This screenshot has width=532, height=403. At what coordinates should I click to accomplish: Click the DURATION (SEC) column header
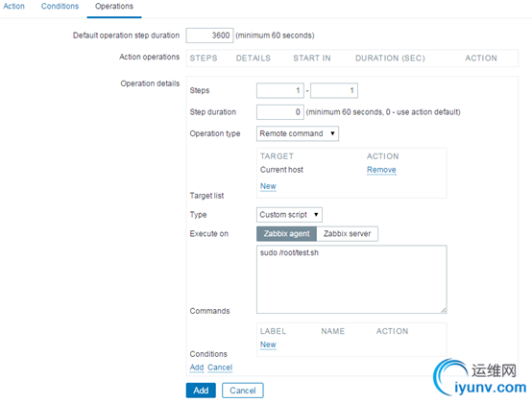390,59
